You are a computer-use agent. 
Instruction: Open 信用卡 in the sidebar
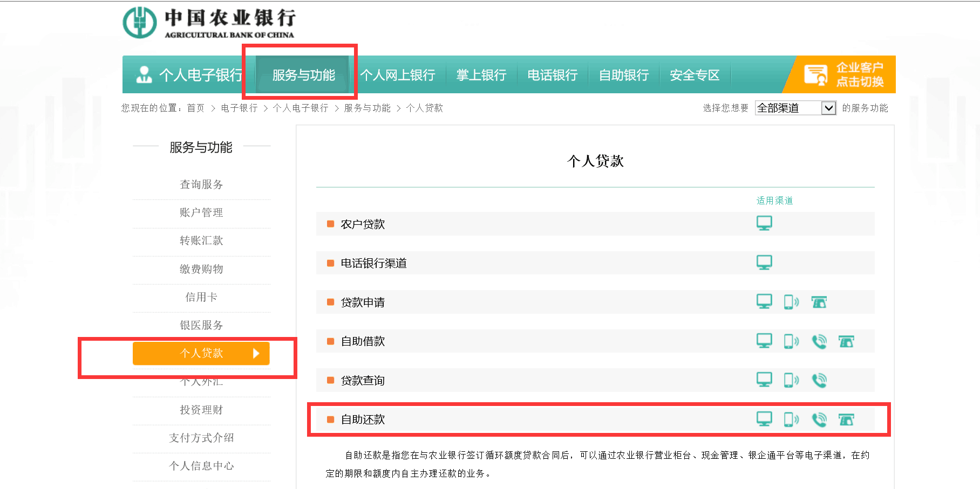coord(201,297)
